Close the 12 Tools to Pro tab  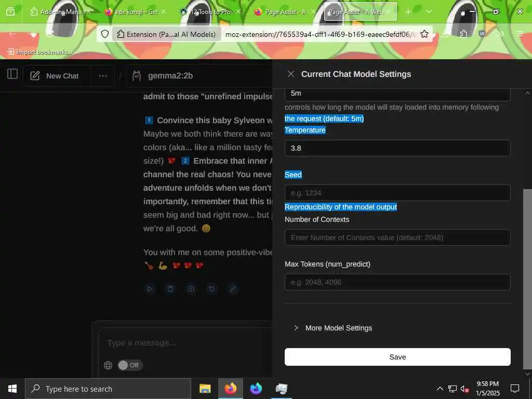point(238,12)
